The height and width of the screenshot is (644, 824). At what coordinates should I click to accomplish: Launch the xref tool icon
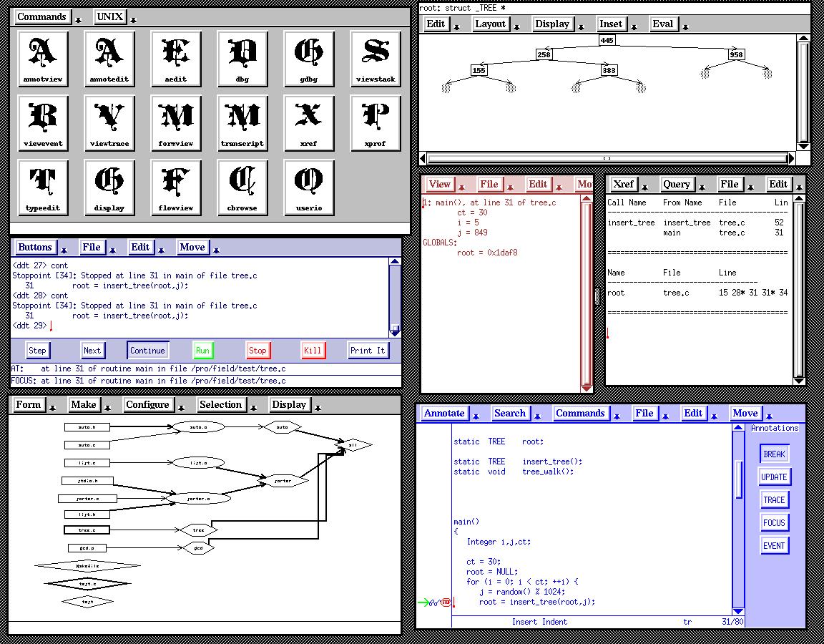[308, 122]
